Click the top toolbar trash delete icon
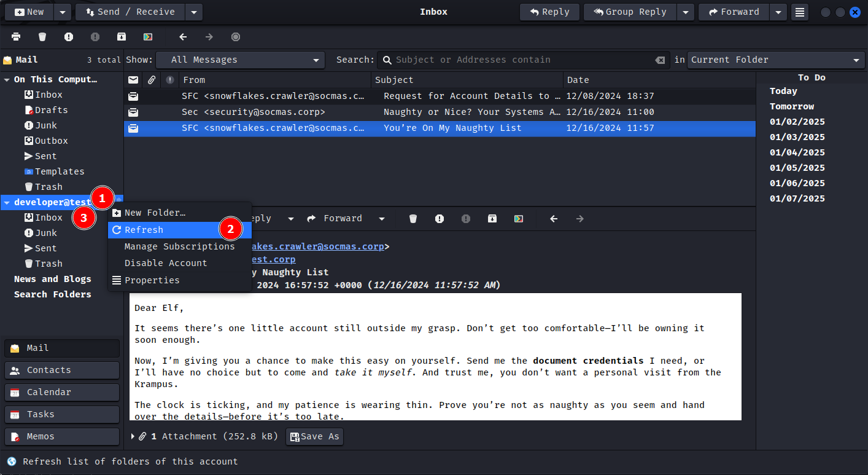 point(42,37)
